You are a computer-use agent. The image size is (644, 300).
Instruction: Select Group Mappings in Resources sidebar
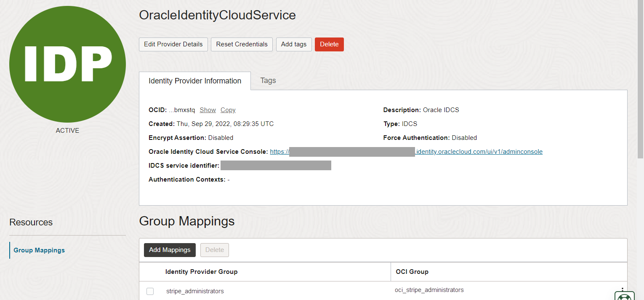(39, 250)
